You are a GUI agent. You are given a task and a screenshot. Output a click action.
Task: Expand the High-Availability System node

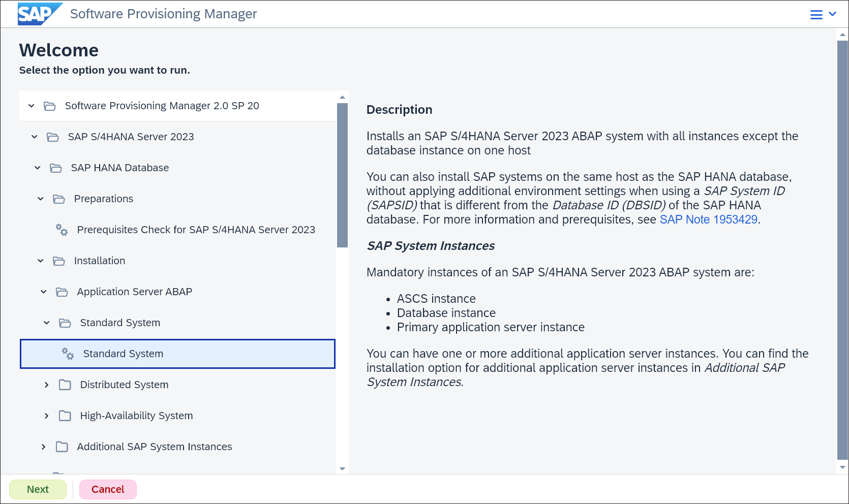(x=47, y=416)
